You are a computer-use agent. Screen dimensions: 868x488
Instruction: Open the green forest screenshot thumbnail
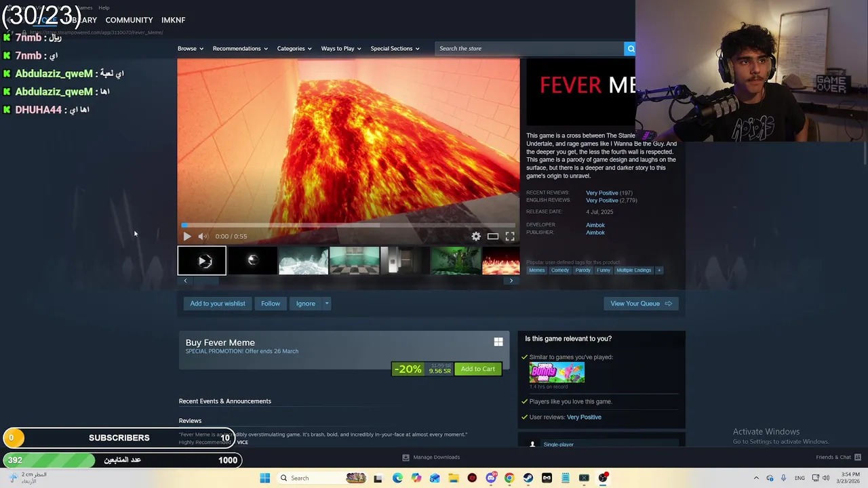456,261
